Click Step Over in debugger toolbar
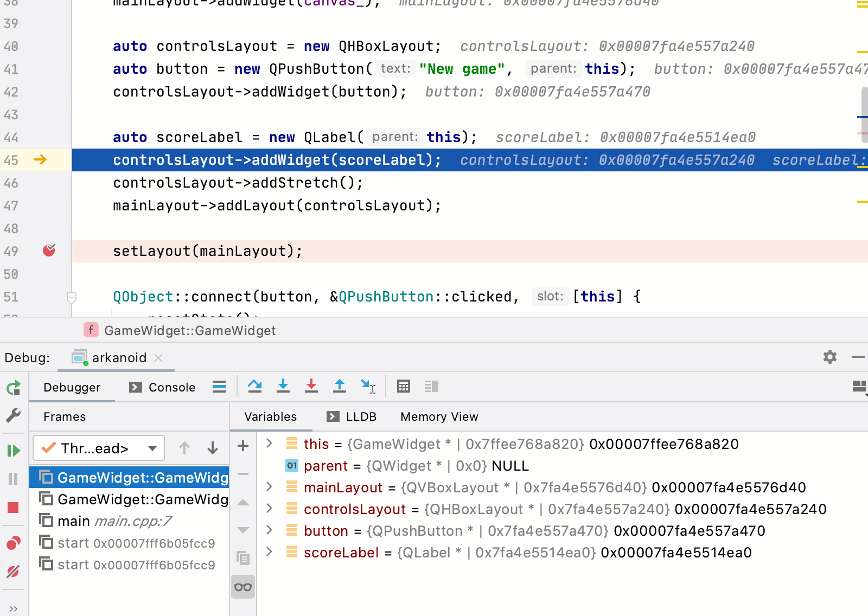Image resolution: width=868 pixels, height=616 pixels. point(254,386)
